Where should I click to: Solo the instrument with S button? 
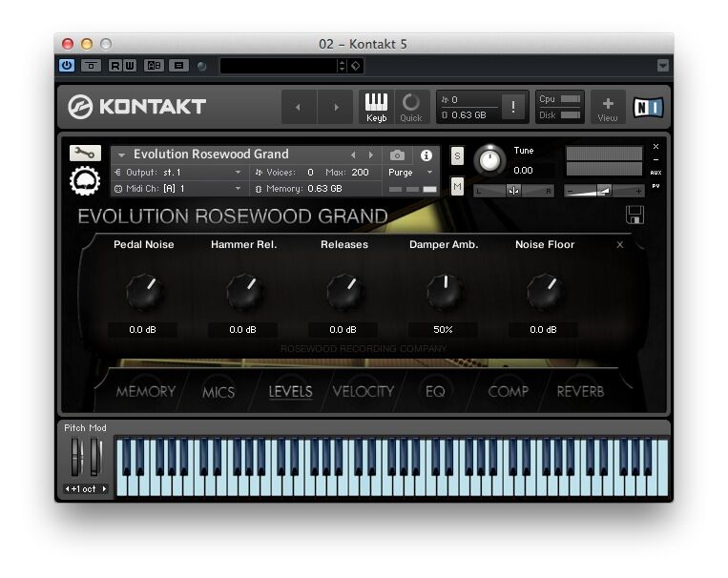coord(457,155)
